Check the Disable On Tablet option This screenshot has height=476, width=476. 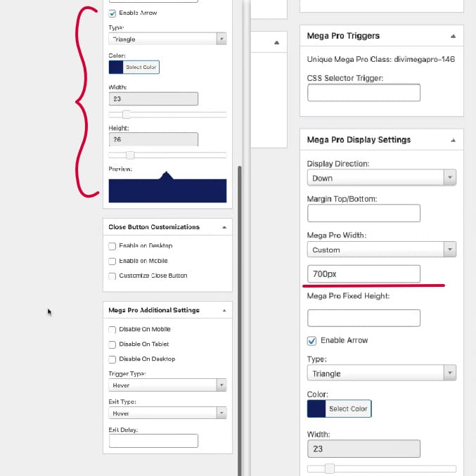point(112,345)
